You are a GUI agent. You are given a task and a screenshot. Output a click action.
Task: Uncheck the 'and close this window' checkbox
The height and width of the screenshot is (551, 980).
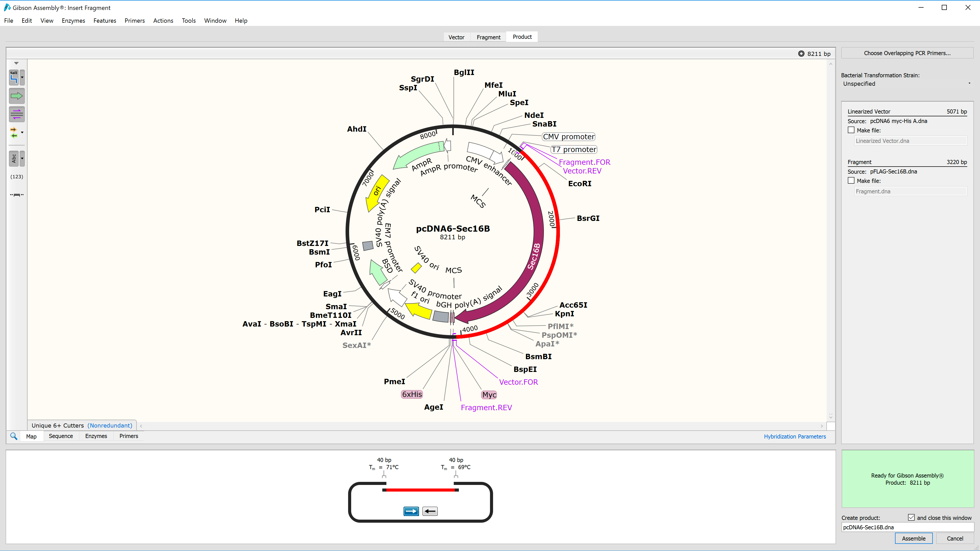pyautogui.click(x=911, y=518)
